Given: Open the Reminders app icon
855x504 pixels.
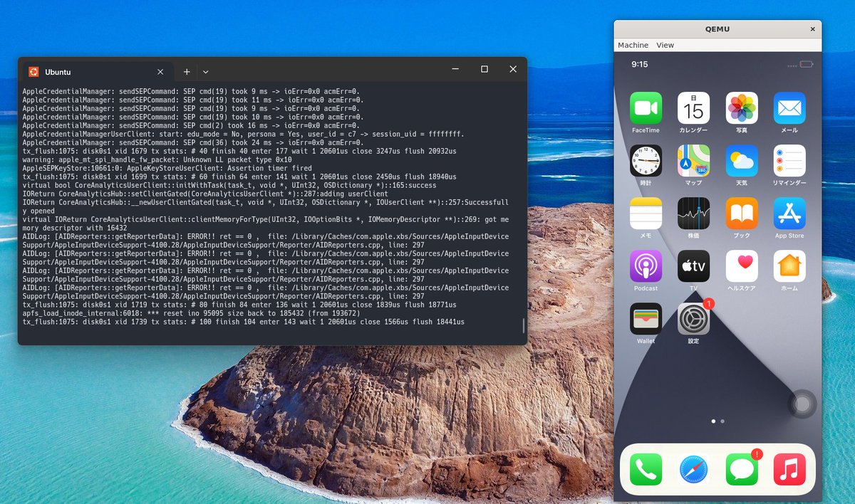Looking at the screenshot, I should [x=789, y=161].
